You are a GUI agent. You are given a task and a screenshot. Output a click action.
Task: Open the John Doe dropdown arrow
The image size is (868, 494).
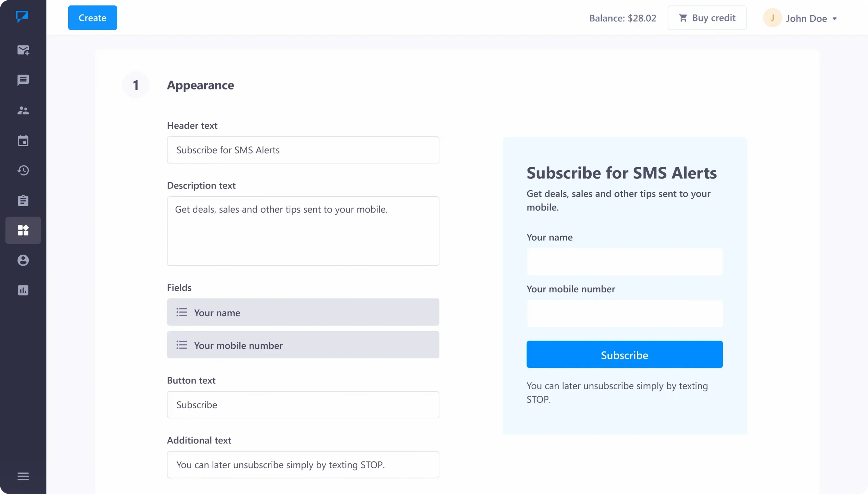coord(834,19)
